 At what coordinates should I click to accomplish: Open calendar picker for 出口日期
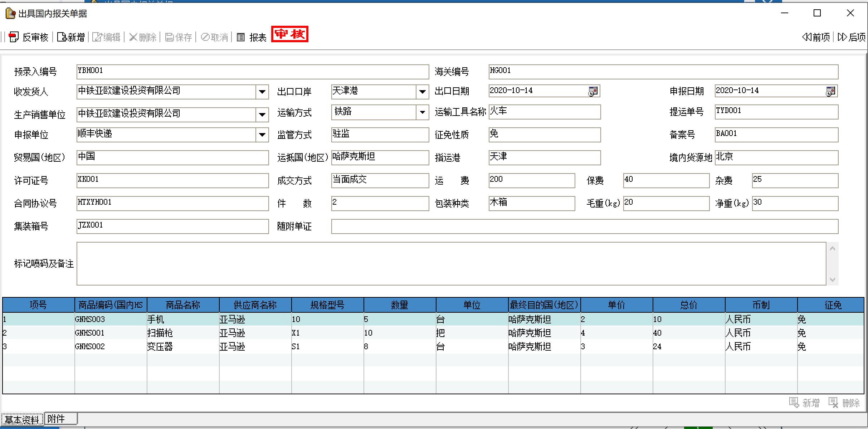[x=593, y=91]
